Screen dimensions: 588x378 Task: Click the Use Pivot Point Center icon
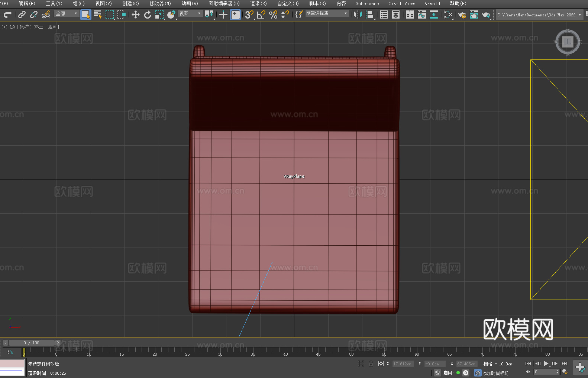209,14
